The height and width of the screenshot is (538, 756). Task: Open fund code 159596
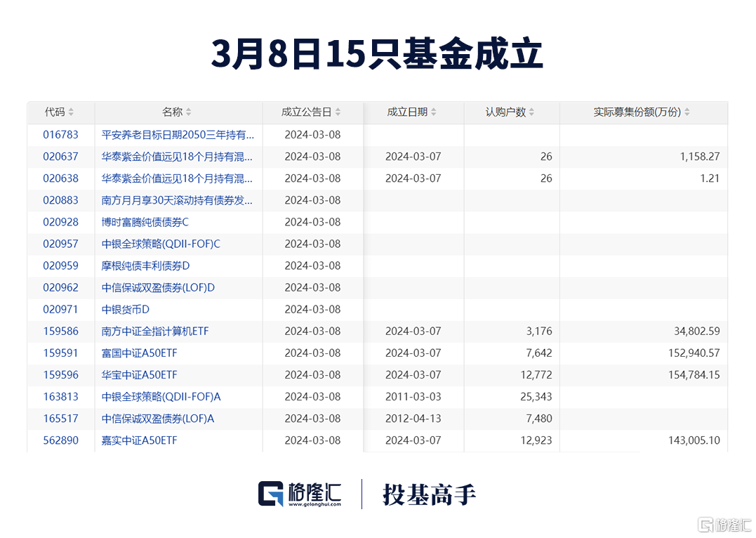[61, 375]
